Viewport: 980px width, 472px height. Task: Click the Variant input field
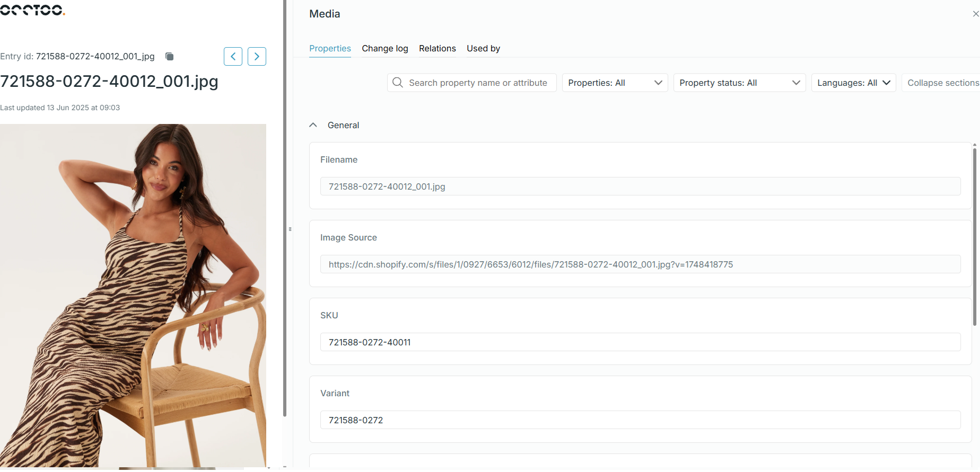pyautogui.click(x=640, y=420)
